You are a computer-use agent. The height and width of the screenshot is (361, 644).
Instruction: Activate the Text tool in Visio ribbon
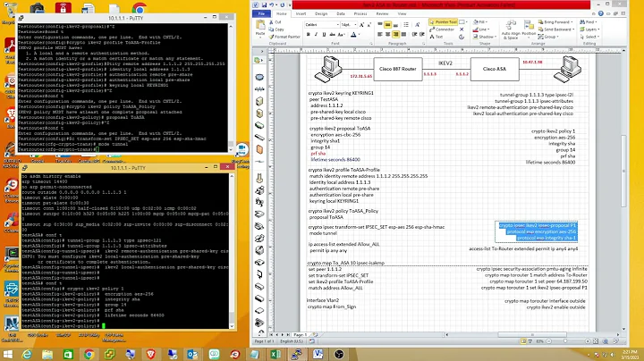point(437,37)
